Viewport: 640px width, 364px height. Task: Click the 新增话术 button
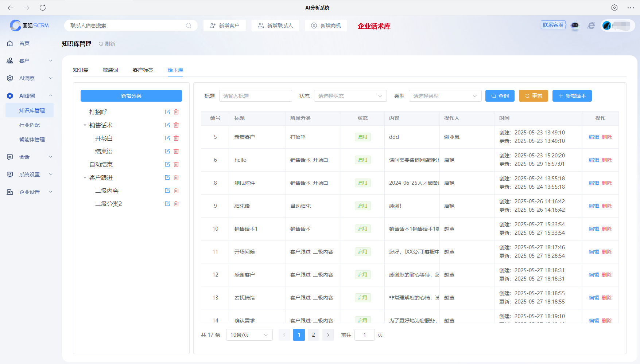point(572,96)
